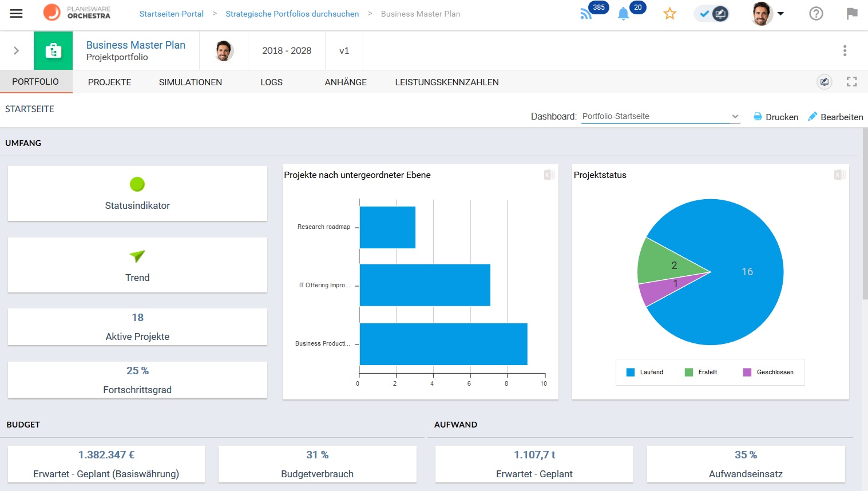The height and width of the screenshot is (491, 868).
Task: Click the star favorites icon
Action: pos(669,14)
